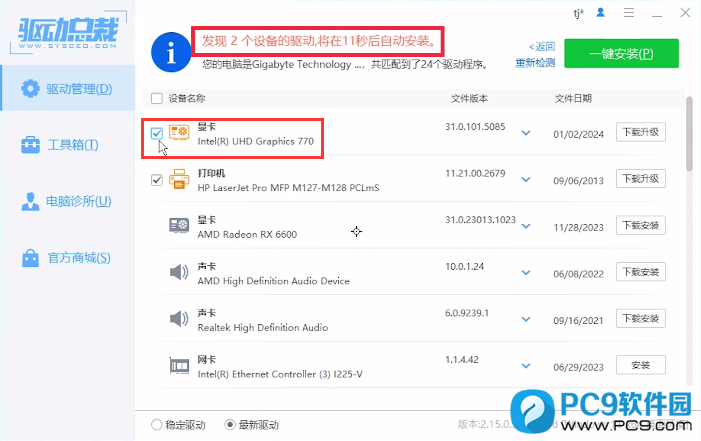The image size is (701, 441).
Task: Click the Intel Ethernet network card icon
Action: tap(179, 365)
